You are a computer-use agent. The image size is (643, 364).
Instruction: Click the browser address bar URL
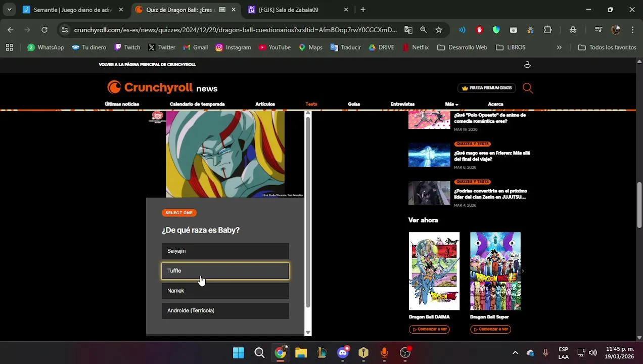coord(236,30)
